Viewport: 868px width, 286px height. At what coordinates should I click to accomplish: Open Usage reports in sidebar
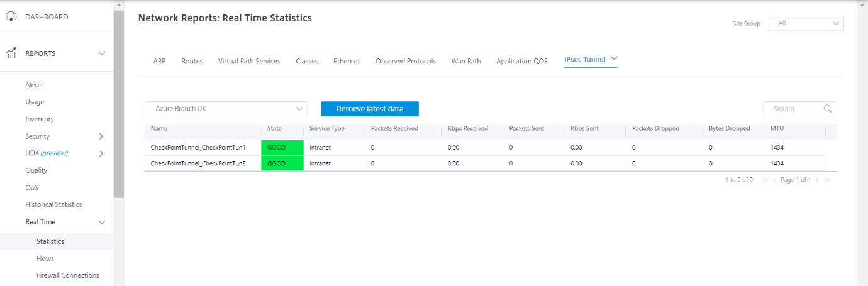coord(35,102)
